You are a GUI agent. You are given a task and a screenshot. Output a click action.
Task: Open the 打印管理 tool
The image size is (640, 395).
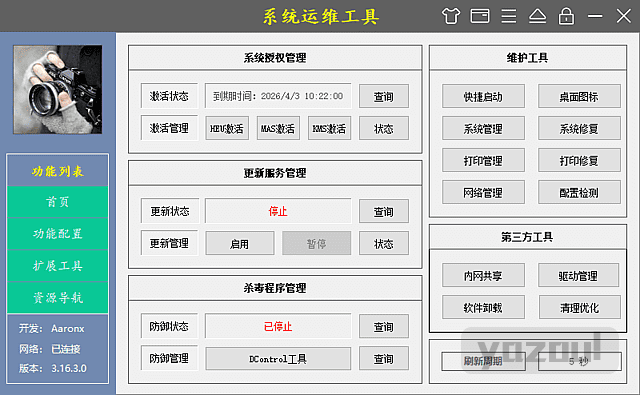coord(483,160)
